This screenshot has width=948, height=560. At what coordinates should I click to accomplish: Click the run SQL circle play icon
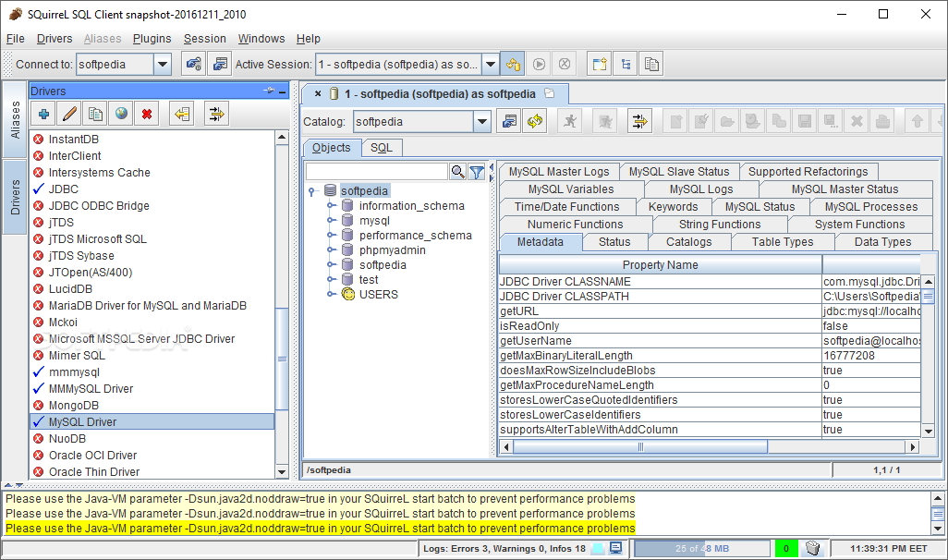[x=539, y=64]
